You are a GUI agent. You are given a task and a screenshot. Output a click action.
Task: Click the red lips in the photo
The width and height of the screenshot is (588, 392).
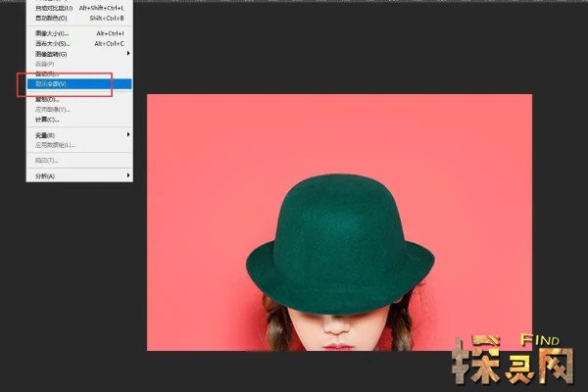tap(338, 346)
